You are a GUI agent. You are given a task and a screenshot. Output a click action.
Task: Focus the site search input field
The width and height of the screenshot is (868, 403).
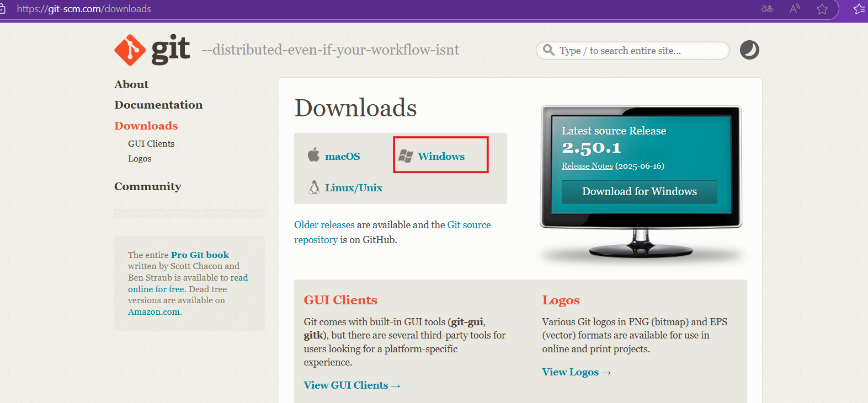click(633, 50)
